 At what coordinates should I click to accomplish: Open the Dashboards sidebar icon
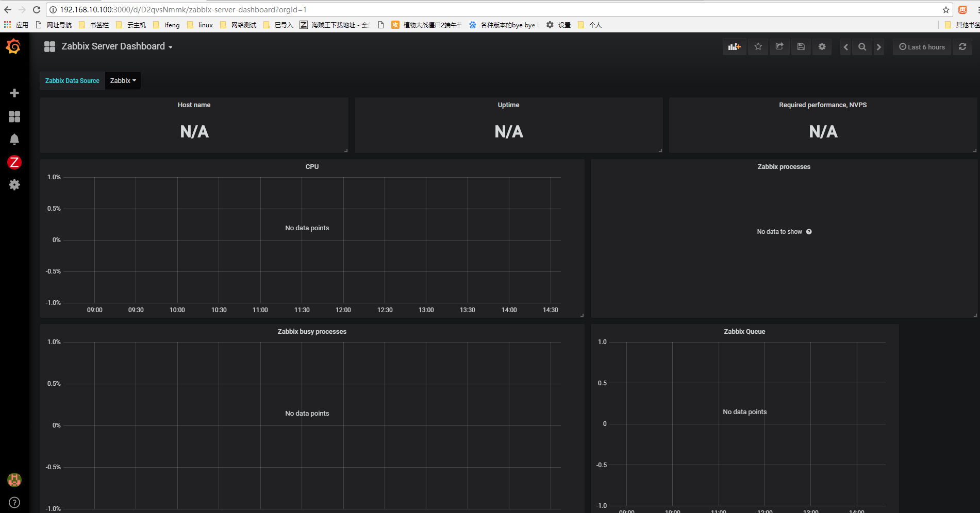click(14, 117)
